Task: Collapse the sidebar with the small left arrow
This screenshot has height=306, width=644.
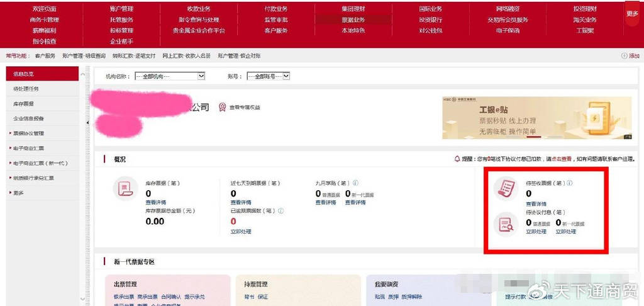Action: (x=87, y=123)
